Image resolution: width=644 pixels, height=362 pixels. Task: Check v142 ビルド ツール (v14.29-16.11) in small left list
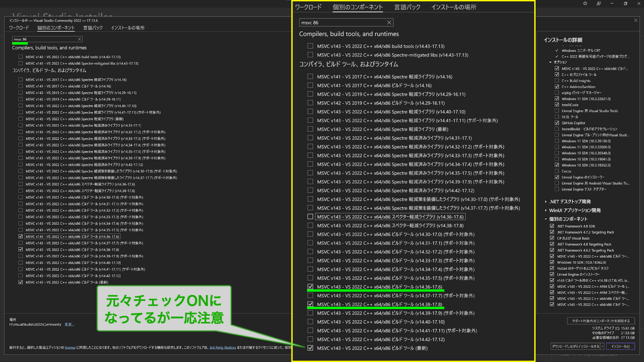click(20, 99)
